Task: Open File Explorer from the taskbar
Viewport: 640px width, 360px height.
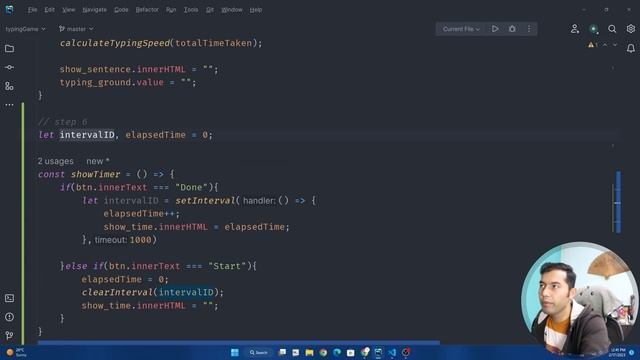Action: click(x=309, y=352)
